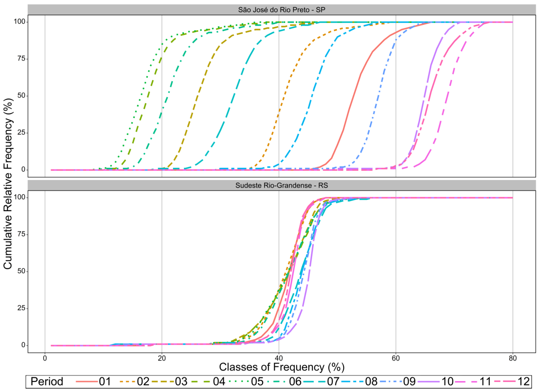Click the Classes of Frequency axis title

click(x=282, y=367)
